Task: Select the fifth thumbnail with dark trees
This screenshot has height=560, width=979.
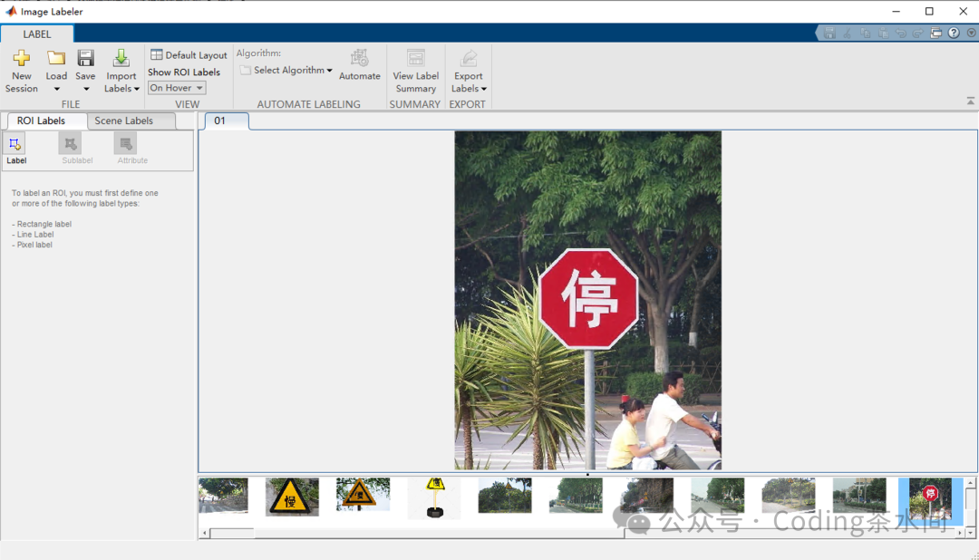Action: [x=505, y=496]
